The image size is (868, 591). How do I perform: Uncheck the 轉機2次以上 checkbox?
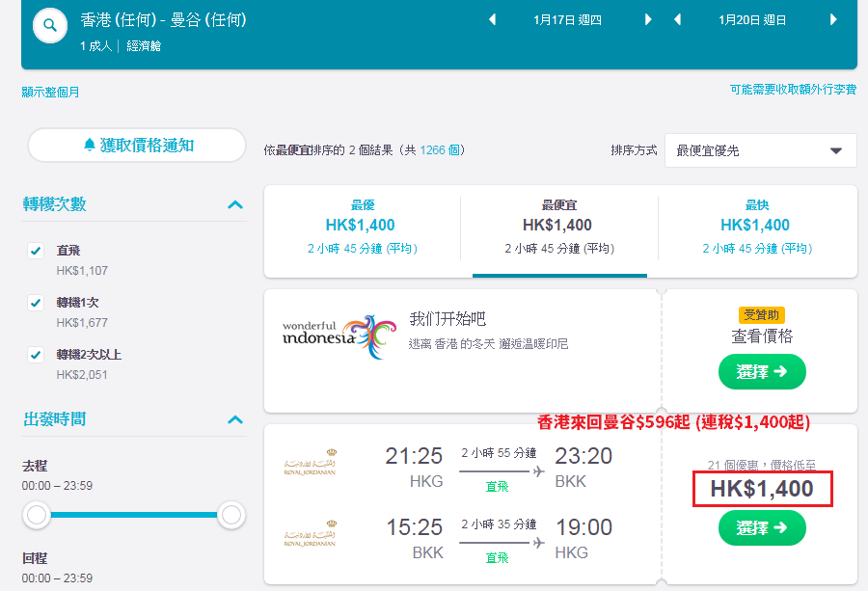point(36,355)
